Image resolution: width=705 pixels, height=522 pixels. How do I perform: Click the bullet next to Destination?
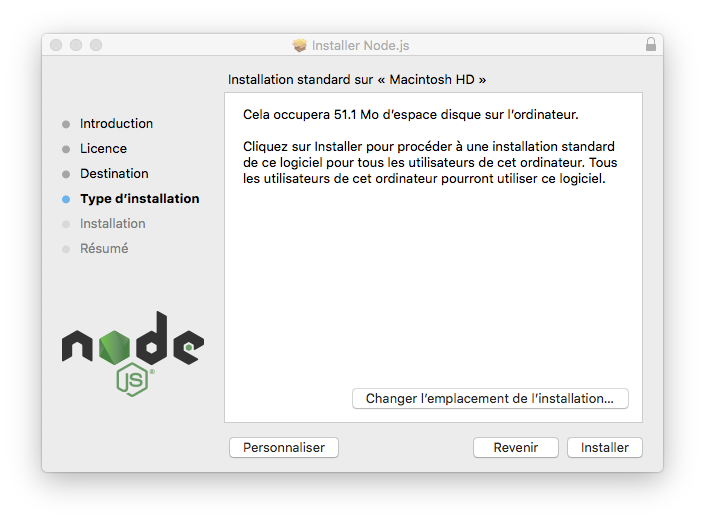[x=66, y=174]
